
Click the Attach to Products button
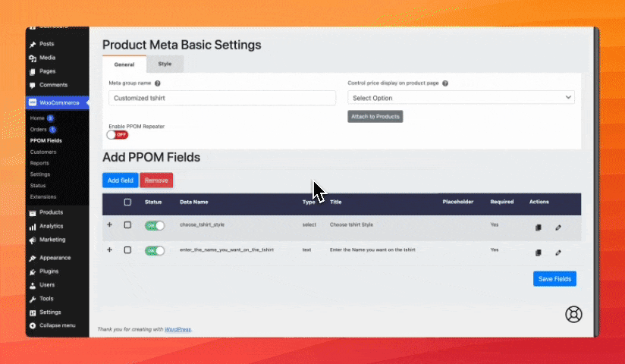tap(375, 117)
